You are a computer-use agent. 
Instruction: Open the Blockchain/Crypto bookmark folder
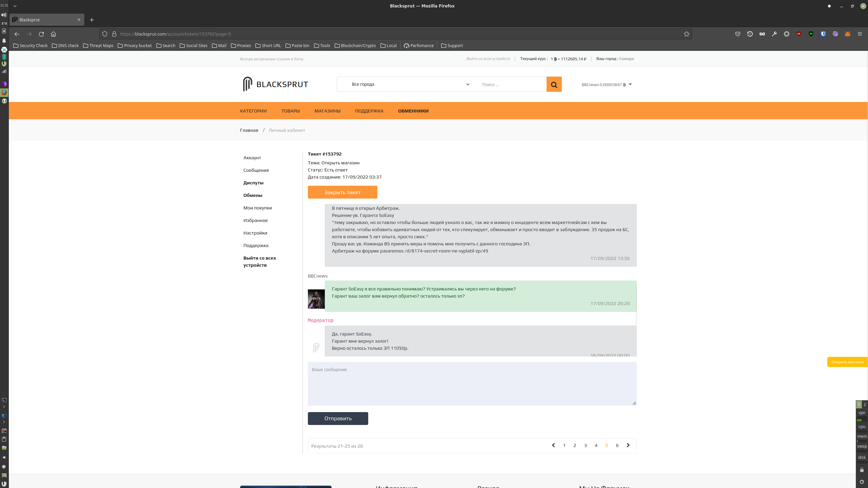tap(355, 45)
